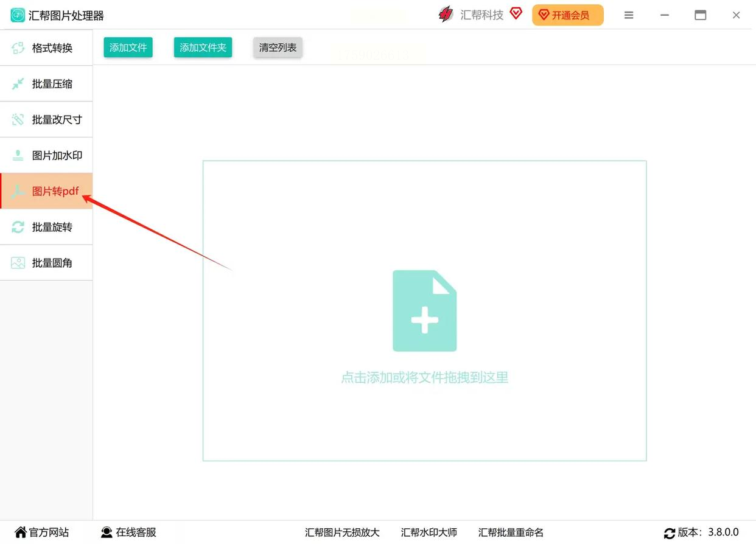
Task: Open the hamburger menu icon
Action: pyautogui.click(x=629, y=15)
